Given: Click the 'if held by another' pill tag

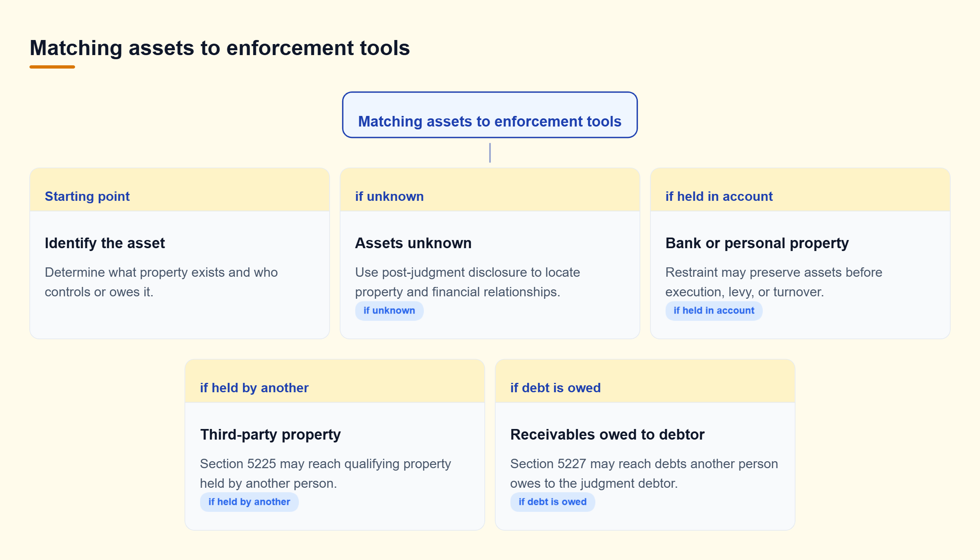Looking at the screenshot, I should [x=249, y=502].
